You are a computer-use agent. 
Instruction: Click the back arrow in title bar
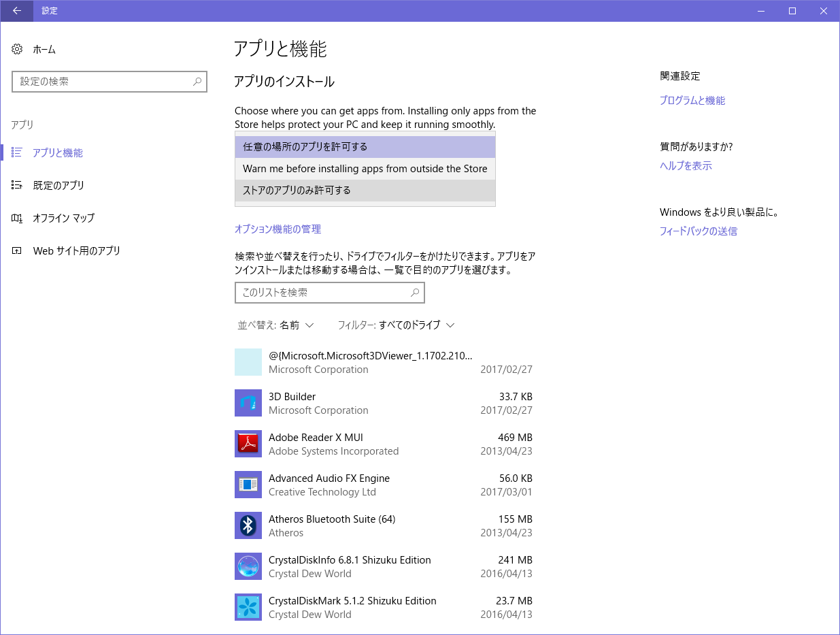[x=16, y=11]
